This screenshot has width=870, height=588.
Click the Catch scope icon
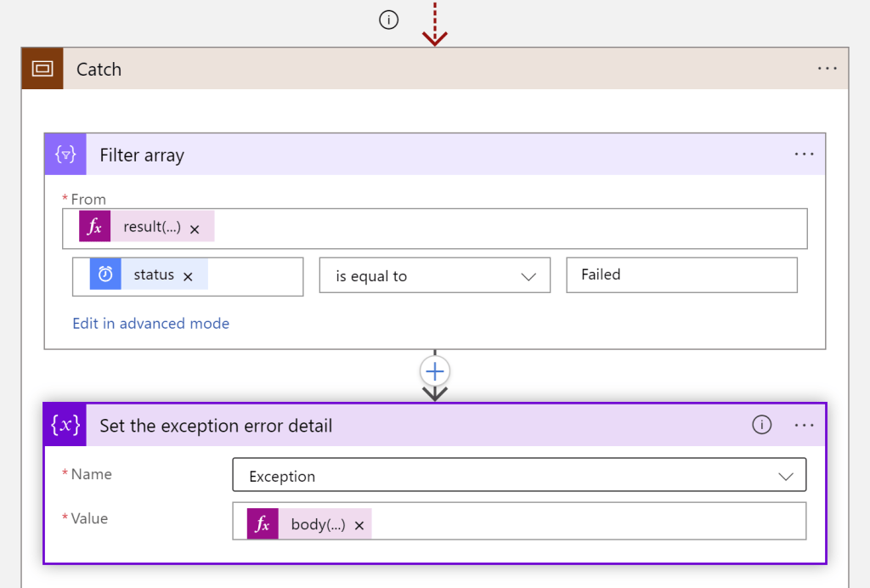[x=42, y=69]
